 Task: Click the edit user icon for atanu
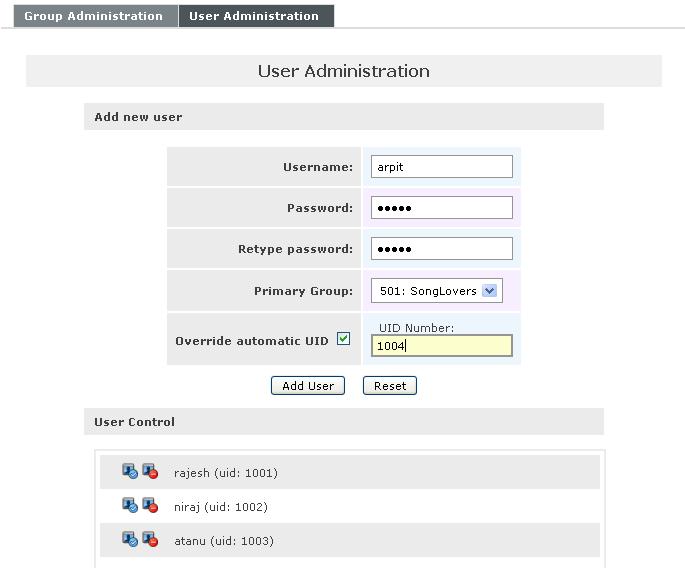(130, 540)
